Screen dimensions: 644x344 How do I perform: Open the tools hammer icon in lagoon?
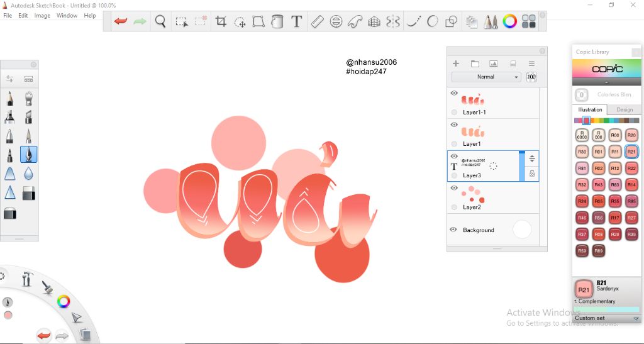click(x=26, y=279)
